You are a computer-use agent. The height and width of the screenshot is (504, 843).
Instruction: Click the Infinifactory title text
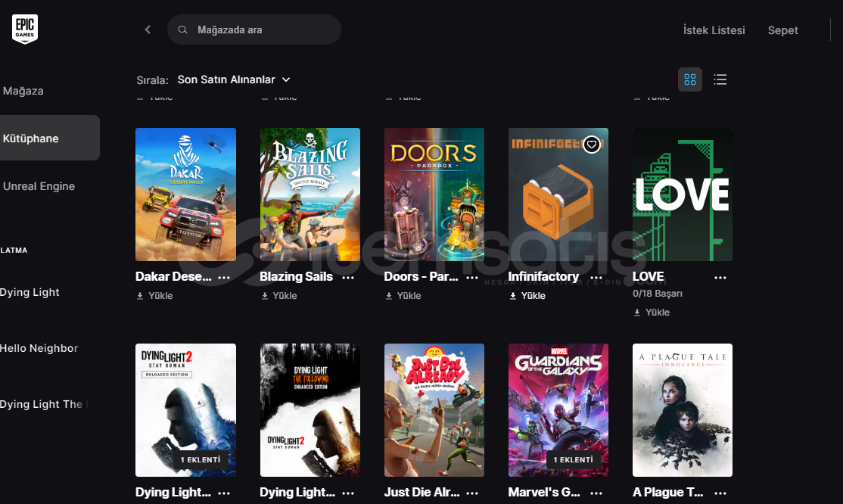[x=543, y=276]
